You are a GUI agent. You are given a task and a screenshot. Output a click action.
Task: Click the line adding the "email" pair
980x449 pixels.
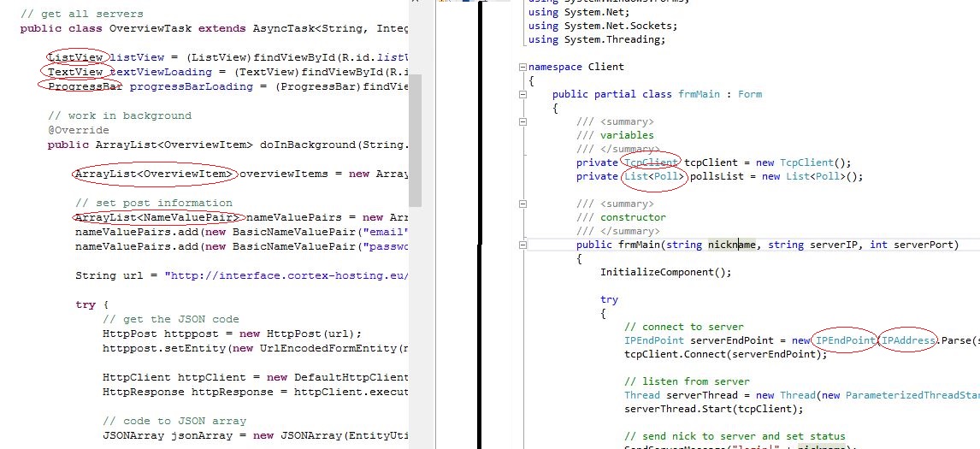click(242, 232)
